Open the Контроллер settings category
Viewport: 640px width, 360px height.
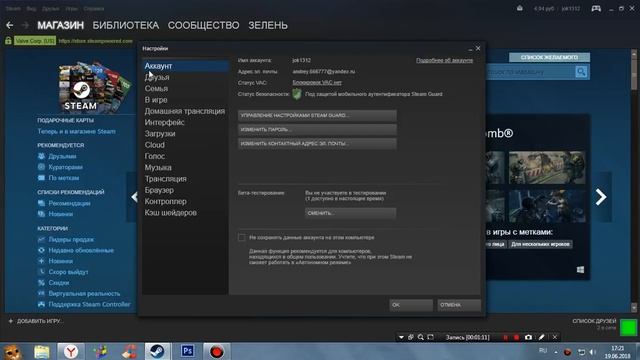pos(185,201)
